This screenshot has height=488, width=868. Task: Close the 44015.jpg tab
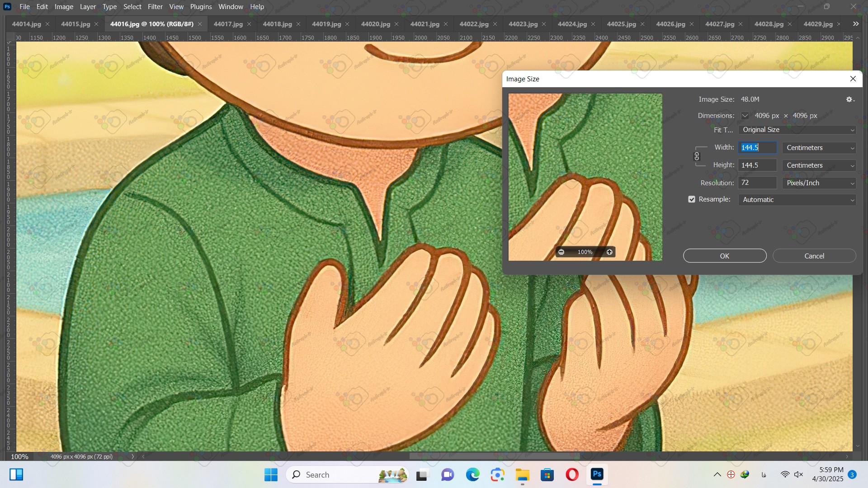(x=96, y=24)
